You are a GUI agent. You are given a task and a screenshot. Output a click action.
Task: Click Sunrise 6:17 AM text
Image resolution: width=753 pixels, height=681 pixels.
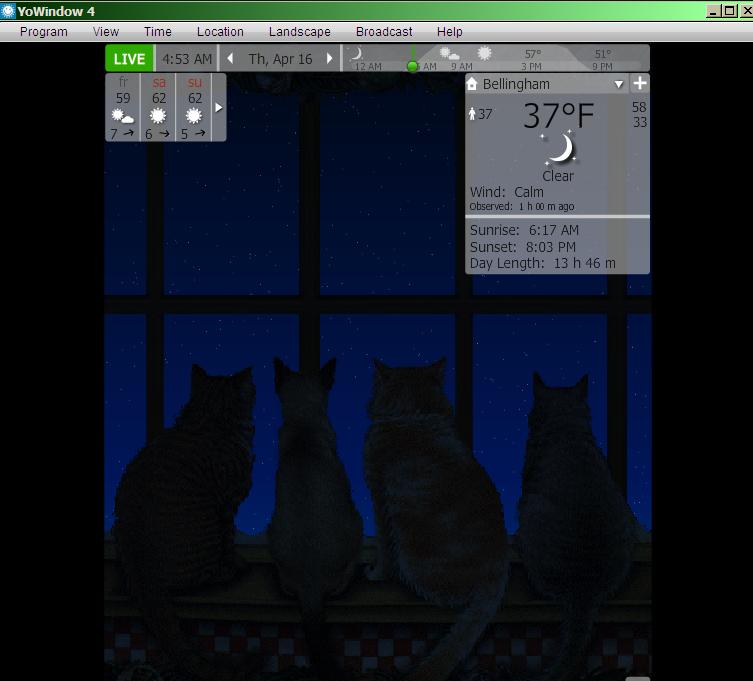point(524,231)
